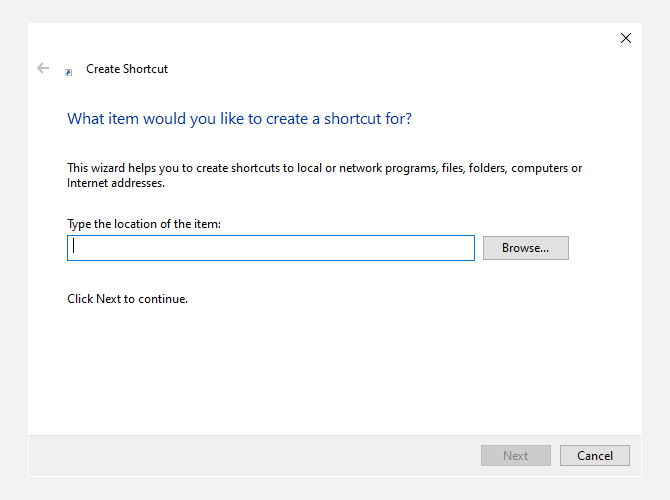This screenshot has height=500, width=670.
Task: Click the Browse... button
Action: 525,248
